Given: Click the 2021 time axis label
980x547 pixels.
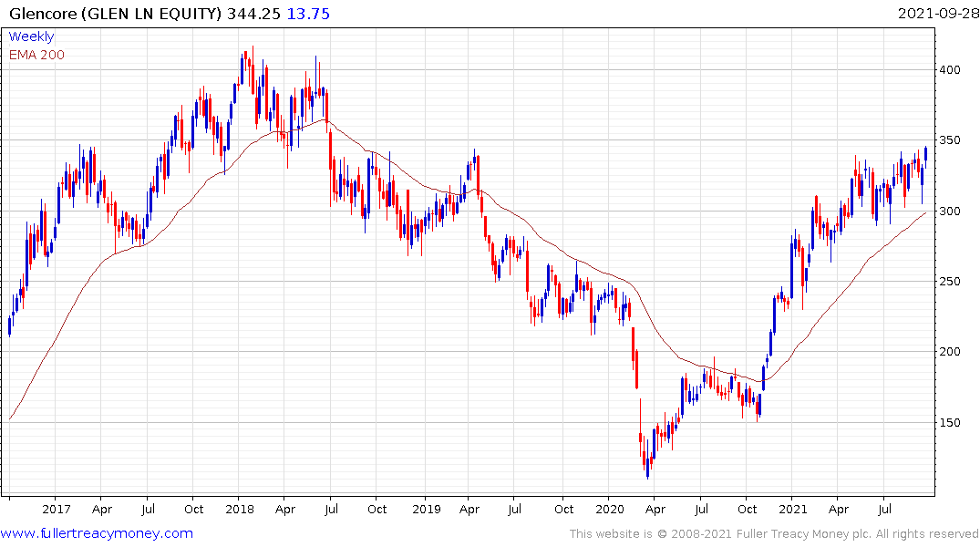Looking at the screenshot, I should click(x=792, y=509).
